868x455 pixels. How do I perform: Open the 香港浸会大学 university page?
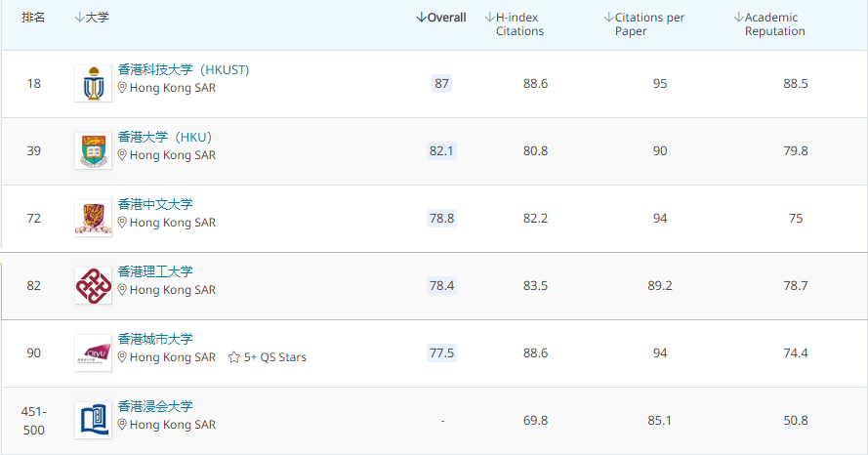[x=155, y=406]
